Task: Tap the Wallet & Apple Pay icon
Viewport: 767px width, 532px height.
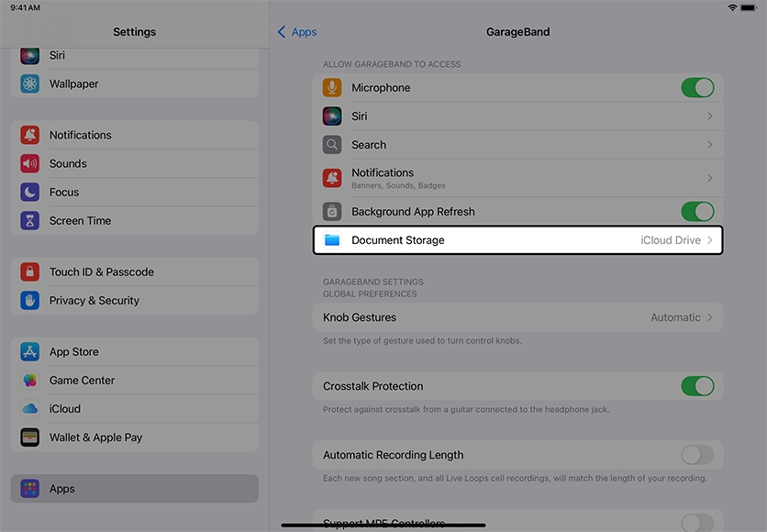Action: tap(30, 438)
